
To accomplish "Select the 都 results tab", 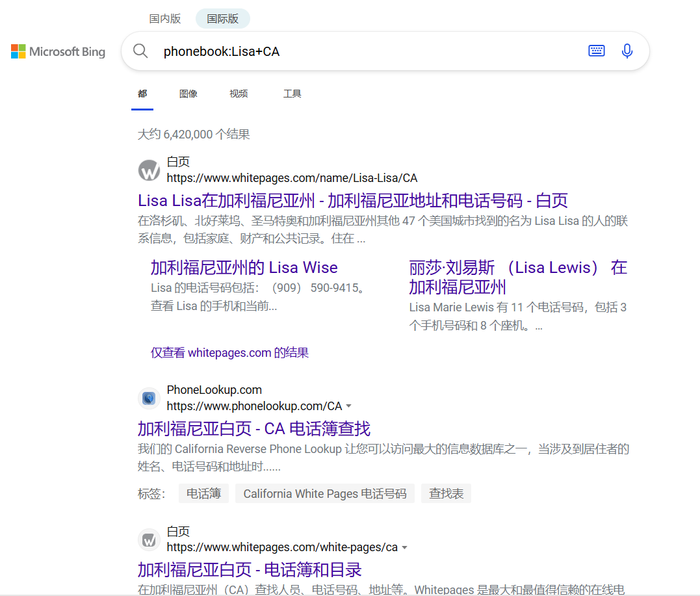I will (x=142, y=94).
